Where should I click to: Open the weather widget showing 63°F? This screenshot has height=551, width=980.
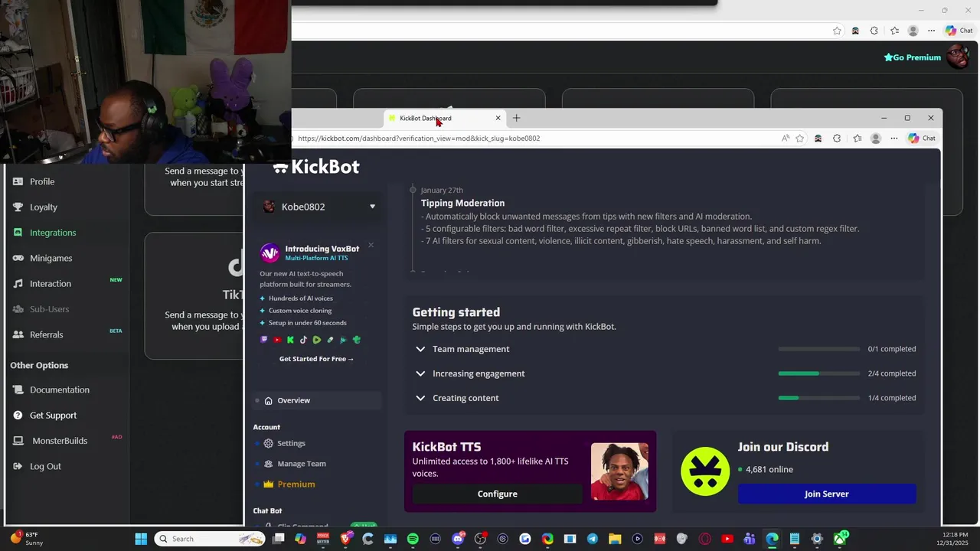[x=26, y=539]
